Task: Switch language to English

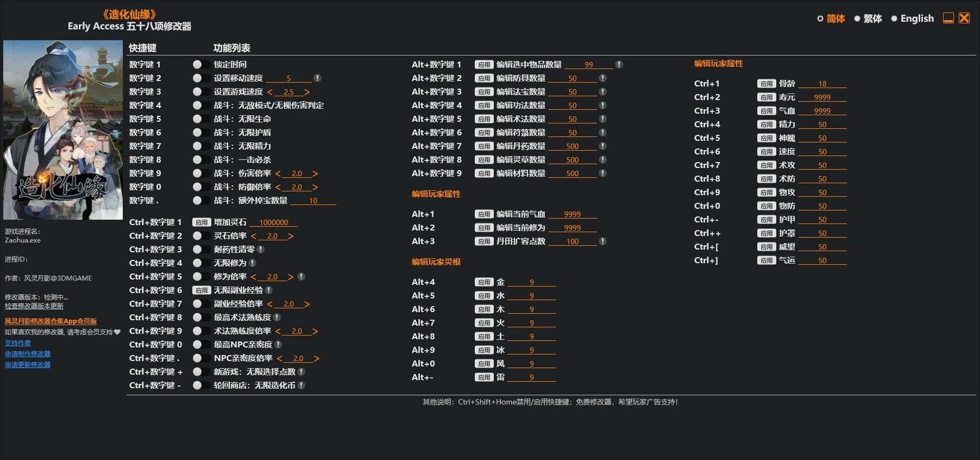Action: 913,18
